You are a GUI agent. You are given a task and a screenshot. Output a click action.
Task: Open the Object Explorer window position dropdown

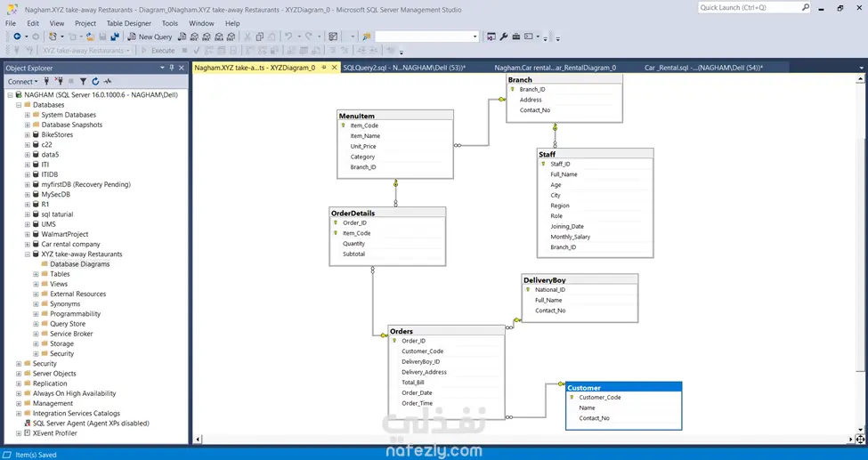162,68
